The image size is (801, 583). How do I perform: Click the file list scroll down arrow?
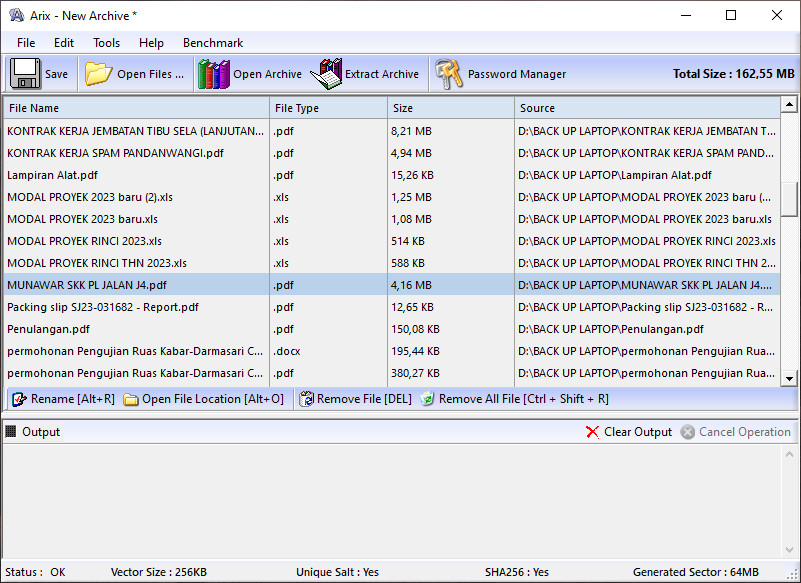pyautogui.click(x=789, y=379)
